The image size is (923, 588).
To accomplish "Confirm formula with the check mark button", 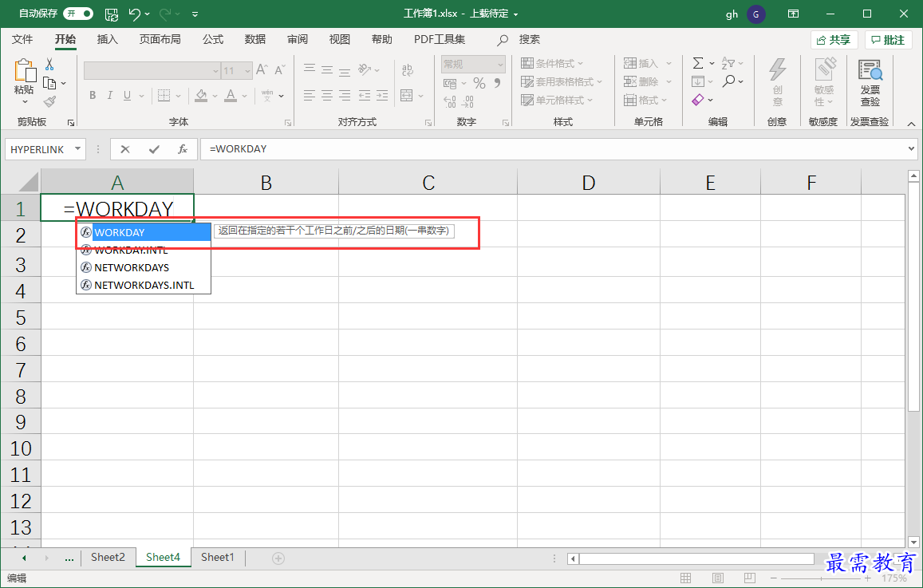I will tap(154, 149).
